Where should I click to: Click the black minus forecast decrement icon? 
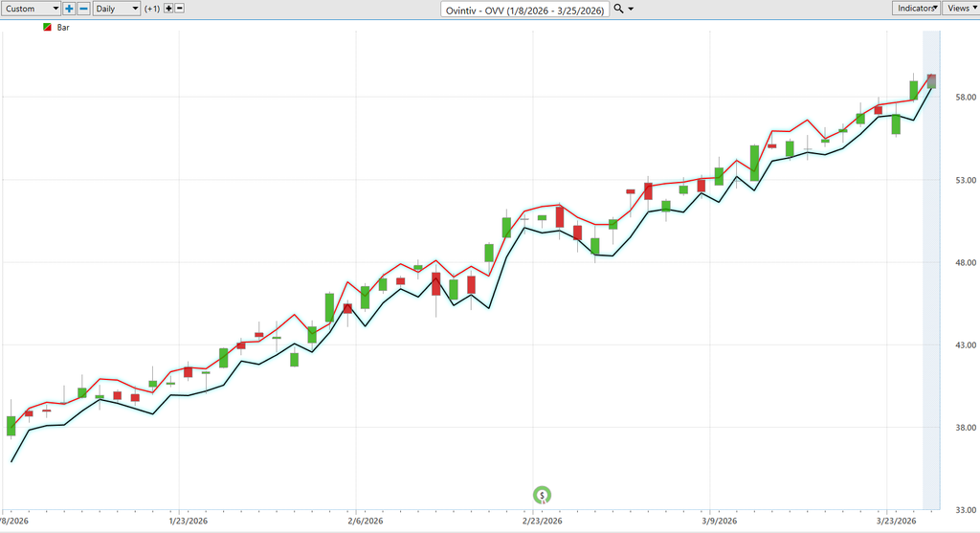(180, 9)
